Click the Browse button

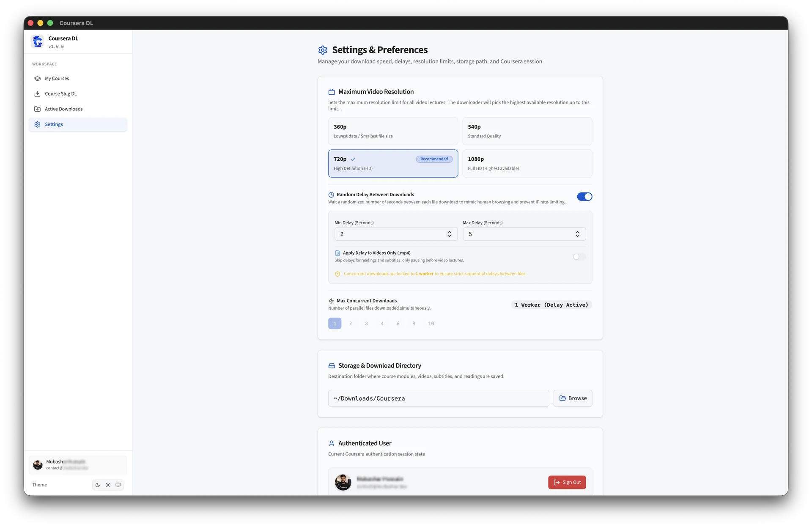(573, 398)
